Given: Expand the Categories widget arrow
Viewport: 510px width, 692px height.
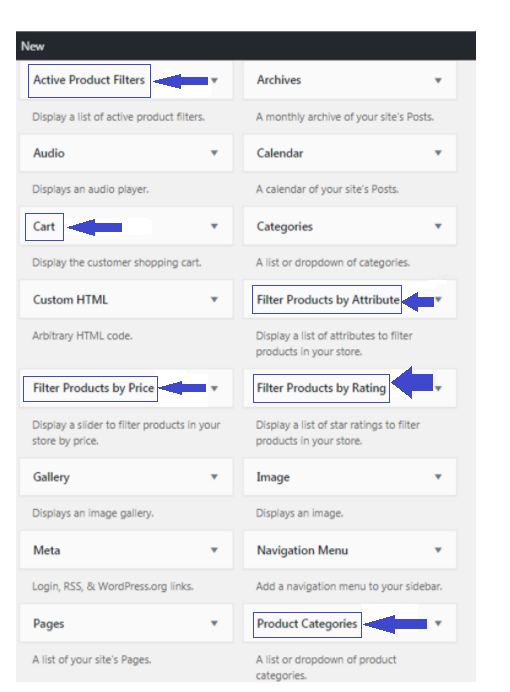Looking at the screenshot, I should [438, 226].
